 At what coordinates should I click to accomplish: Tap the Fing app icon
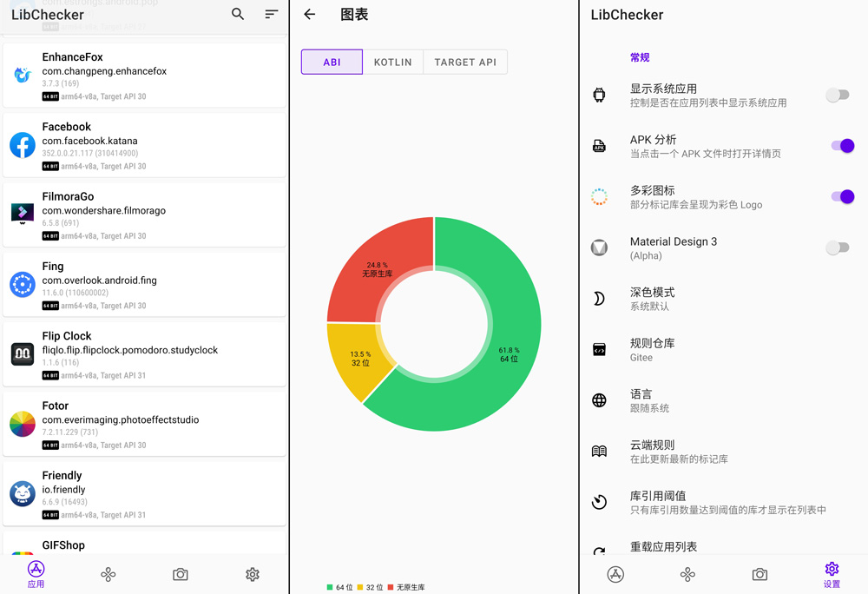(x=23, y=285)
